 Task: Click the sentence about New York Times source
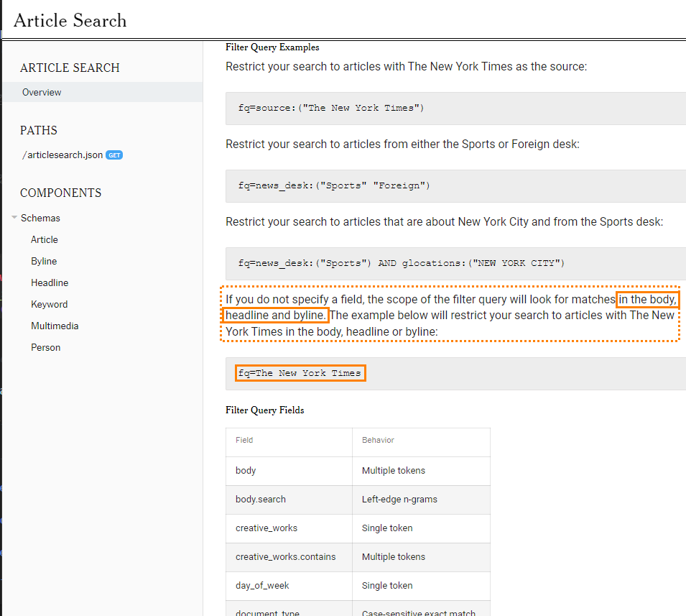click(x=407, y=67)
